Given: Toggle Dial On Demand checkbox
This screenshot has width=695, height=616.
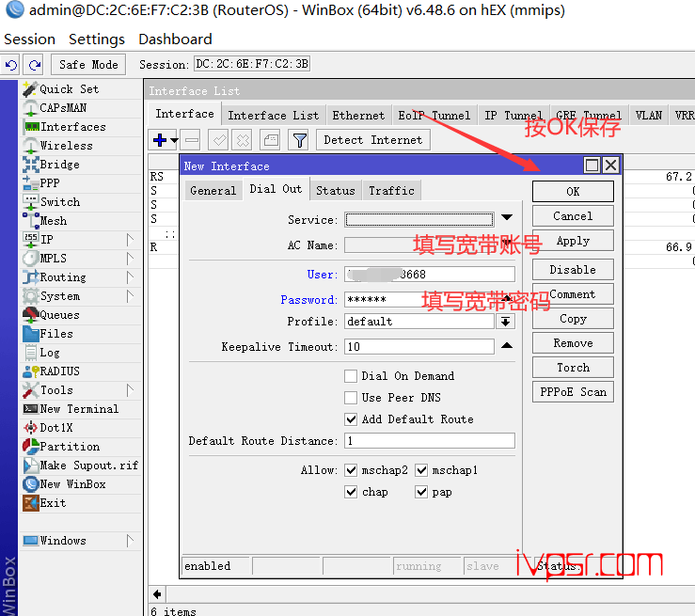Looking at the screenshot, I should [351, 376].
